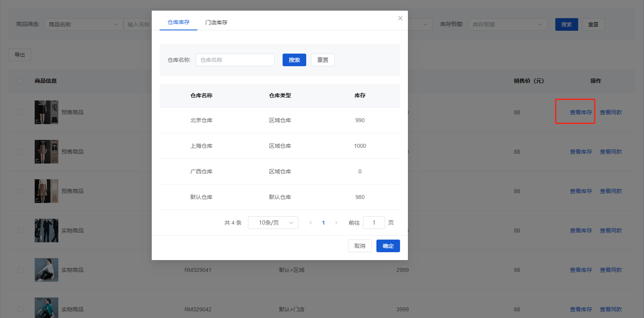Go to previous page arrow in dialog
Viewport: 644px width, 318px height.
pos(311,223)
